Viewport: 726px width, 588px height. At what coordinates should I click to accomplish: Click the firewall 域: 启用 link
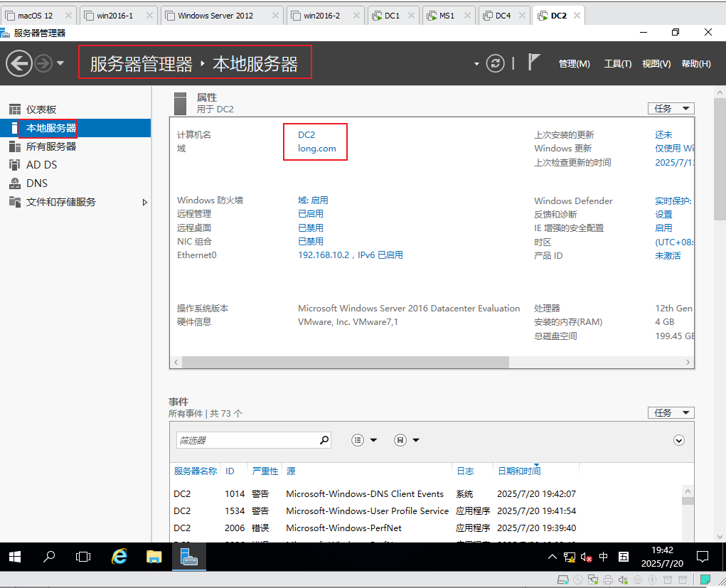[x=313, y=200]
